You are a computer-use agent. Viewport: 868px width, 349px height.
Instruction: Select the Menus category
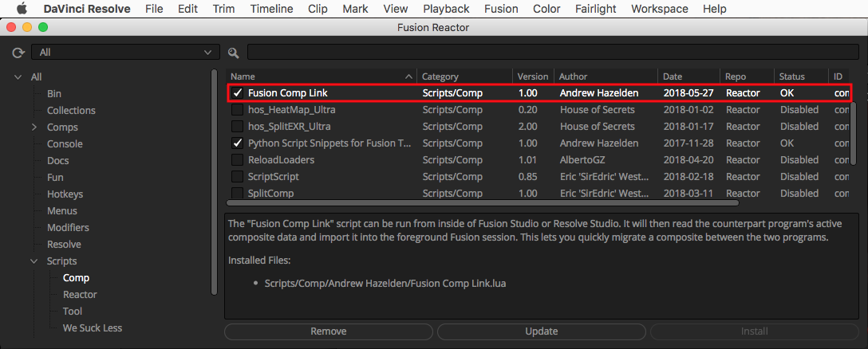tap(62, 210)
